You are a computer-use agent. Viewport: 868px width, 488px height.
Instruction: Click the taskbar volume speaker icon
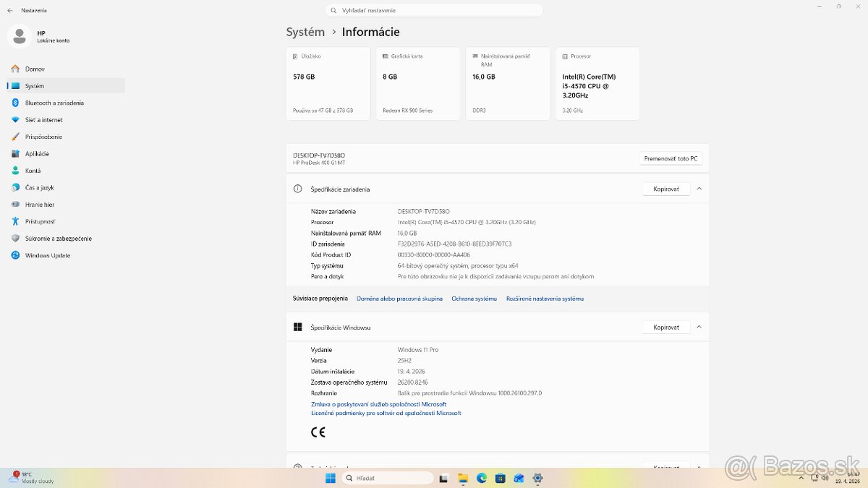[x=823, y=478]
